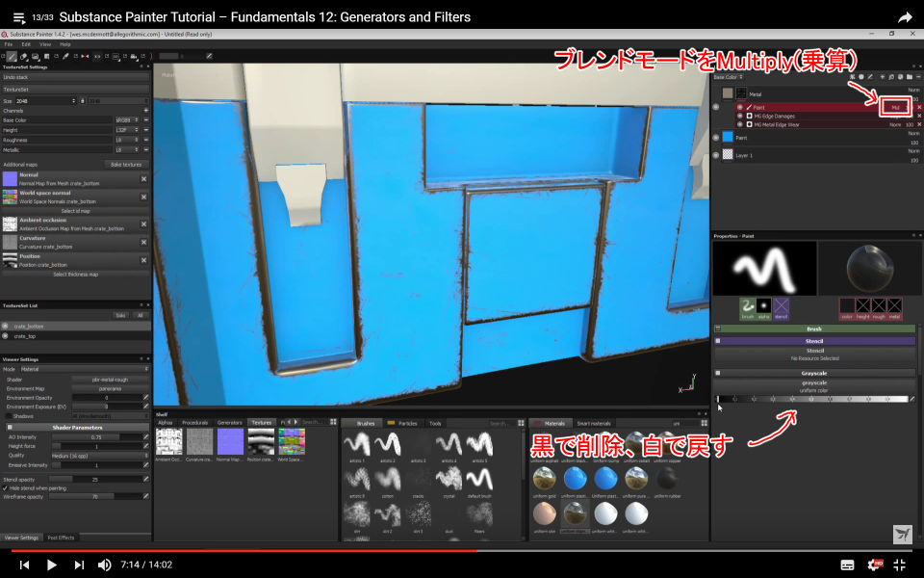Add a fill layer in Layers panel
The height and width of the screenshot is (578, 924).
(x=901, y=77)
